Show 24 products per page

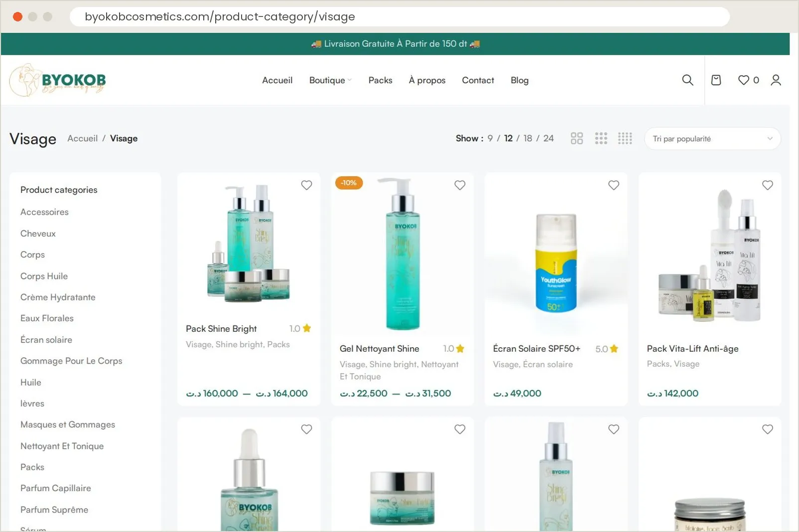(x=548, y=138)
